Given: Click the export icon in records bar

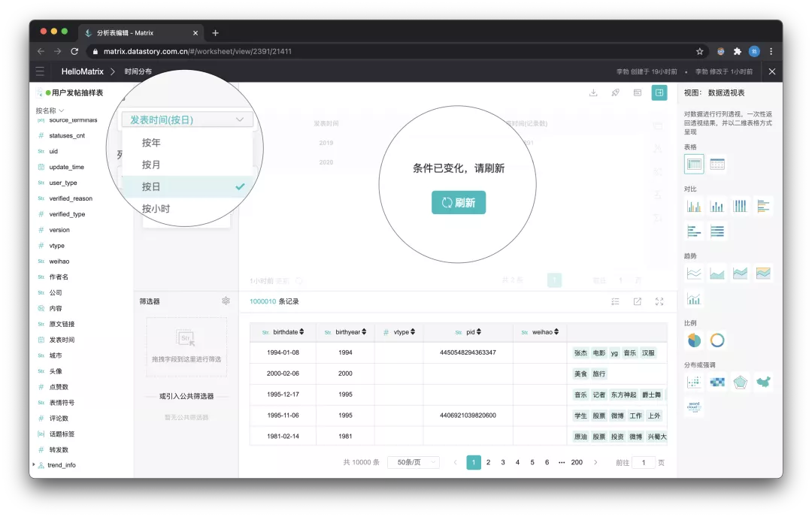Looking at the screenshot, I should click(637, 301).
